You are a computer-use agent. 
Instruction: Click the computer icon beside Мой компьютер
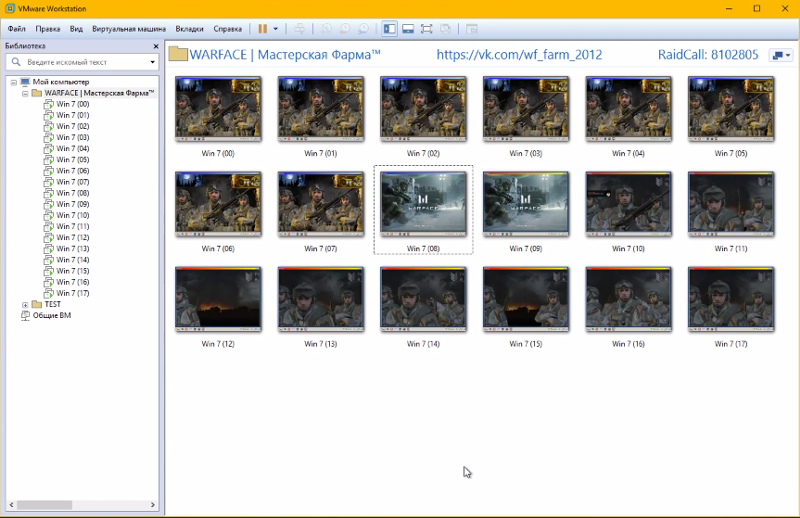coord(25,82)
